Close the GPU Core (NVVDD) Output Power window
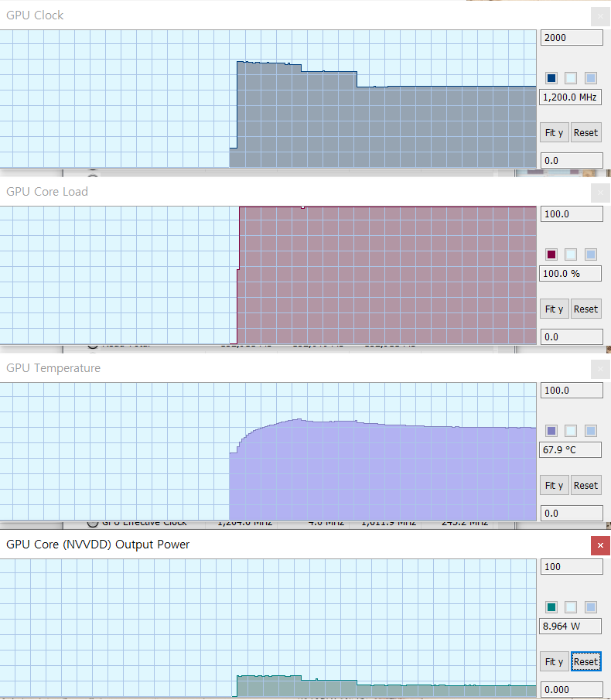Image resolution: width=611 pixels, height=700 pixels. tap(600, 545)
